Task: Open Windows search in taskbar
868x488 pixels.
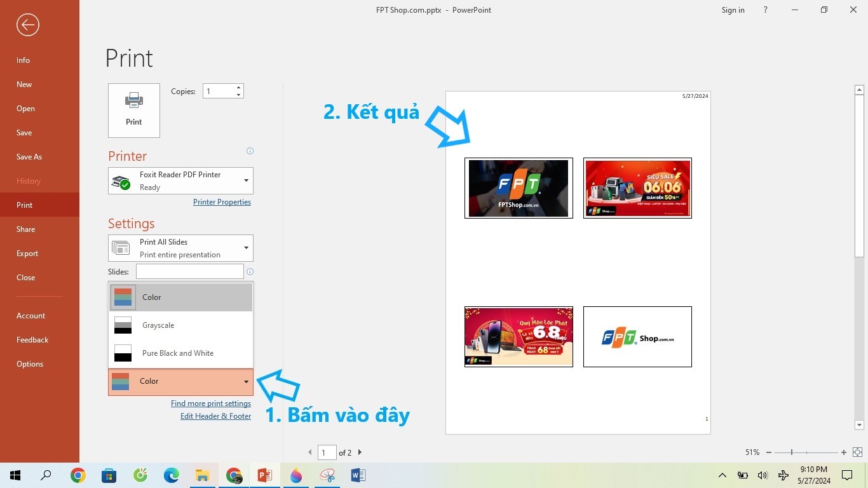Action: (46, 475)
